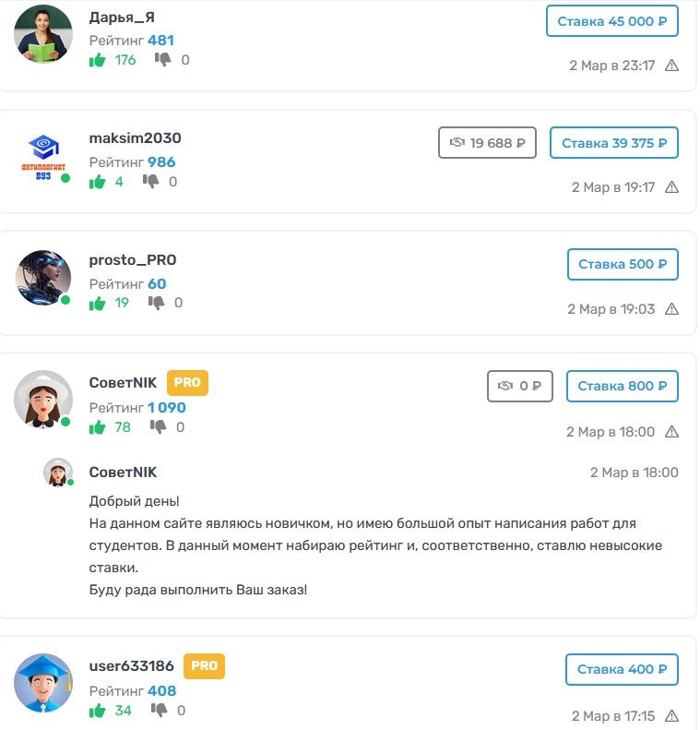Click the Ставка 800 ₽ button
The width and height of the screenshot is (700, 730).
tap(622, 386)
